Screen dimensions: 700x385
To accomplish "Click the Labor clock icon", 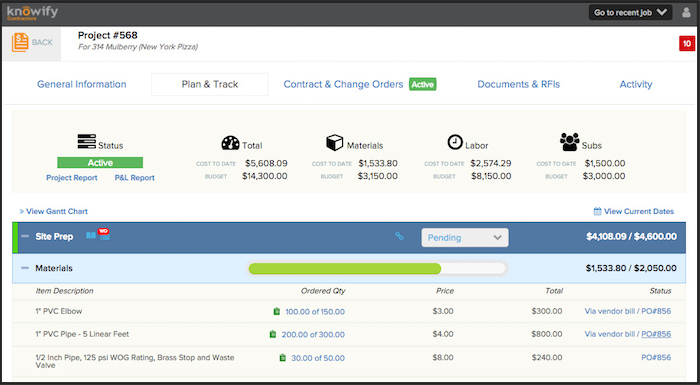I will tap(455, 142).
